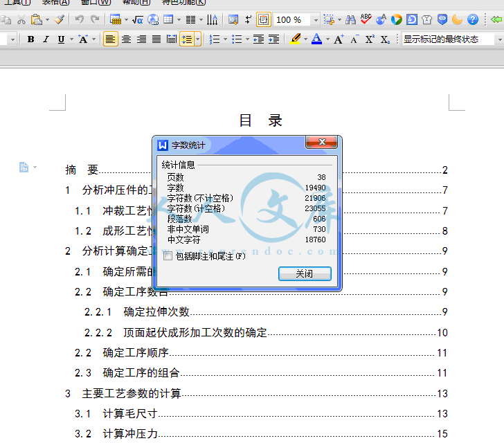504x443 pixels.
Task: Toggle the highlighted page view button
Action: click(x=264, y=20)
